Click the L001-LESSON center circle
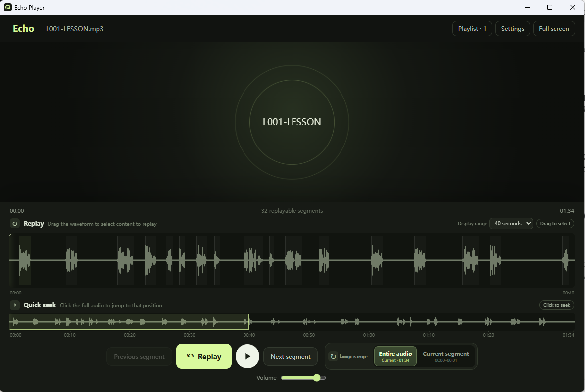This screenshot has height=392, width=585. tap(292, 122)
